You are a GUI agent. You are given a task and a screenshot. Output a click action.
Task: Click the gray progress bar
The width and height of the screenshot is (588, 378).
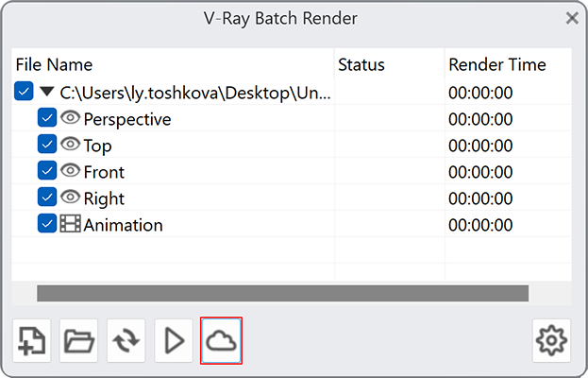(283, 293)
